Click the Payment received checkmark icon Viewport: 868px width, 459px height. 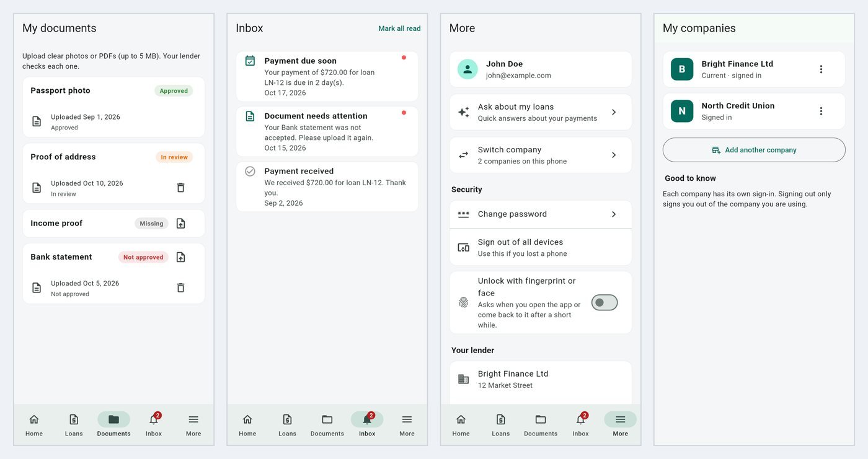[250, 171]
